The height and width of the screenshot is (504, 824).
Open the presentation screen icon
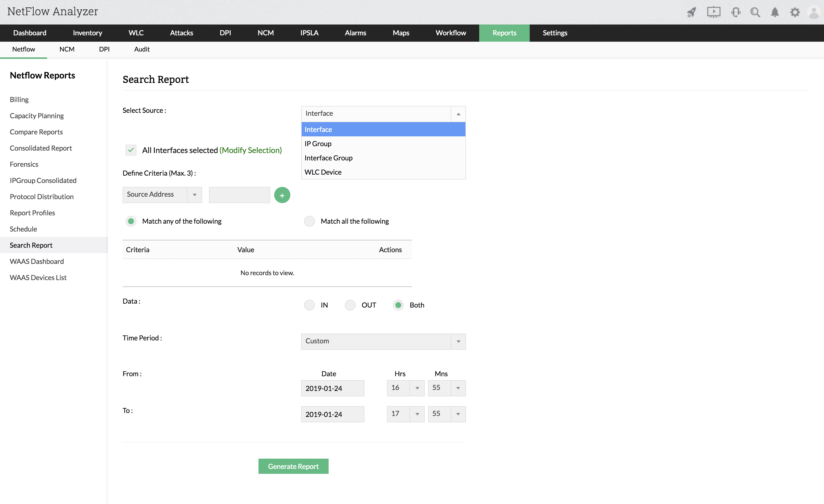click(713, 12)
